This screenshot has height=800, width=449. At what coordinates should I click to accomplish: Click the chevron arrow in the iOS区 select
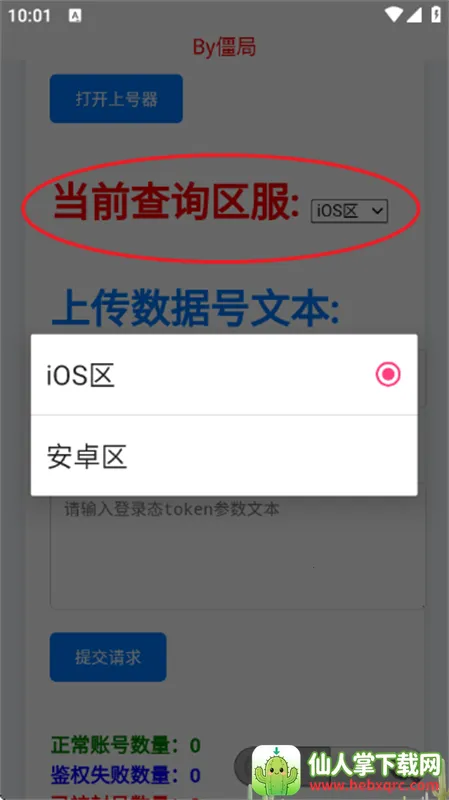pos(378,211)
